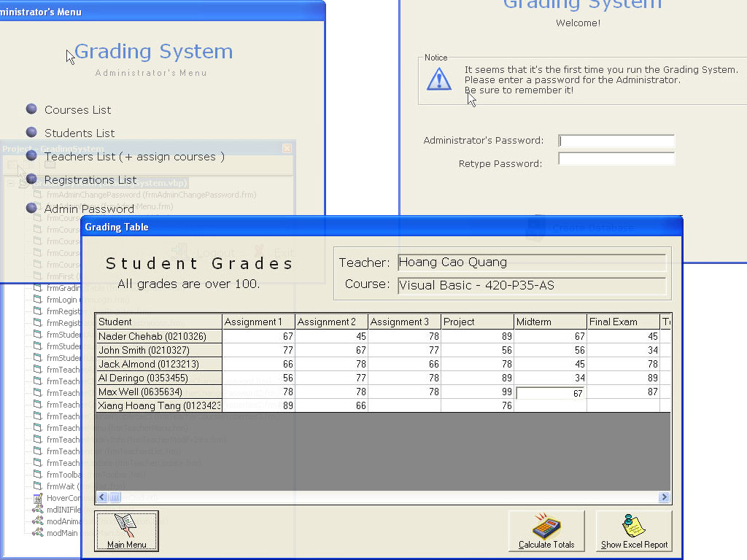
Task: Click the Calculate Totals calculator icon
Action: (x=546, y=525)
